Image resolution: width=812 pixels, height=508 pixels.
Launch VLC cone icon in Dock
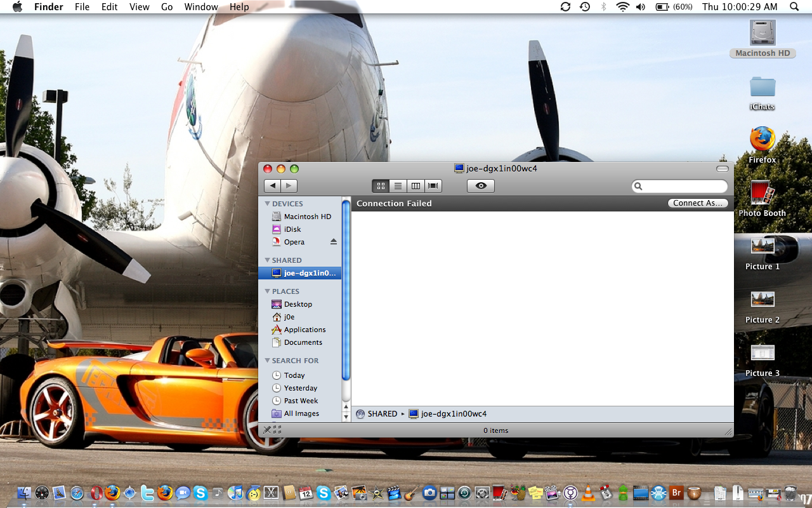(588, 493)
